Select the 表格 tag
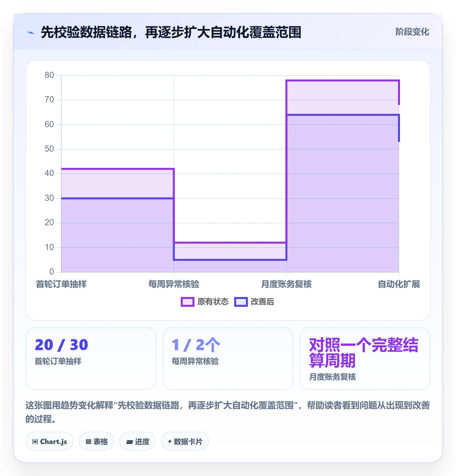 pyautogui.click(x=96, y=441)
